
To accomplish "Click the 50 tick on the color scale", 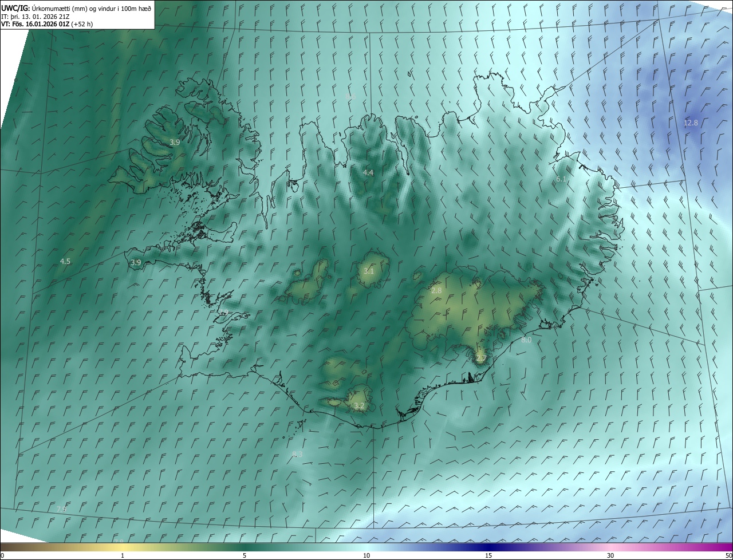I will tap(728, 555).
